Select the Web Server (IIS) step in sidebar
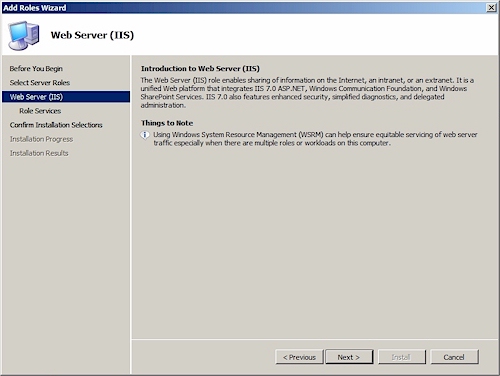The image size is (500, 376). point(66,97)
